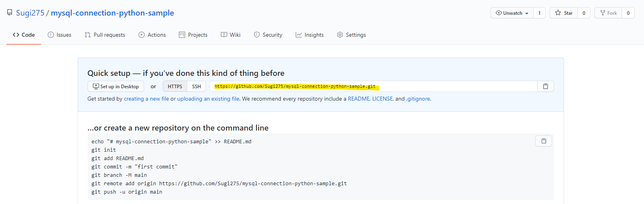The image size is (644, 204).
Task: Switch the clone URL to SSH
Action: coord(196,86)
